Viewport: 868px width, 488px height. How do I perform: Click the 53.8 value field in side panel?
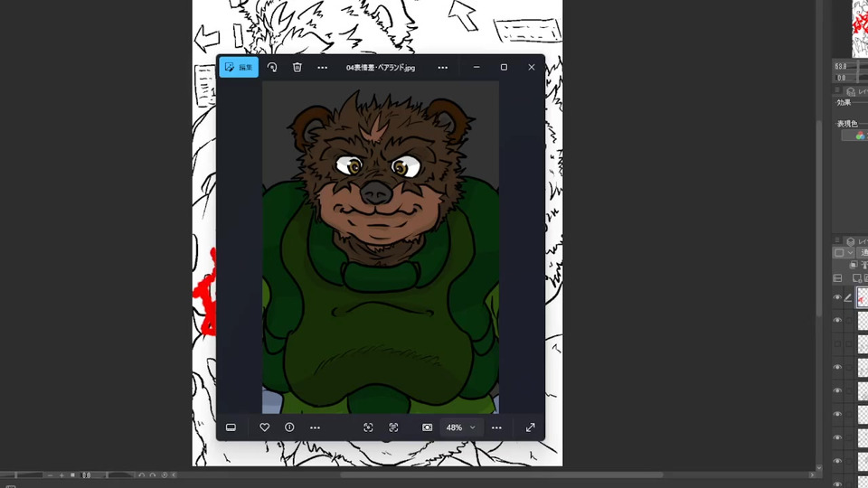coord(840,66)
